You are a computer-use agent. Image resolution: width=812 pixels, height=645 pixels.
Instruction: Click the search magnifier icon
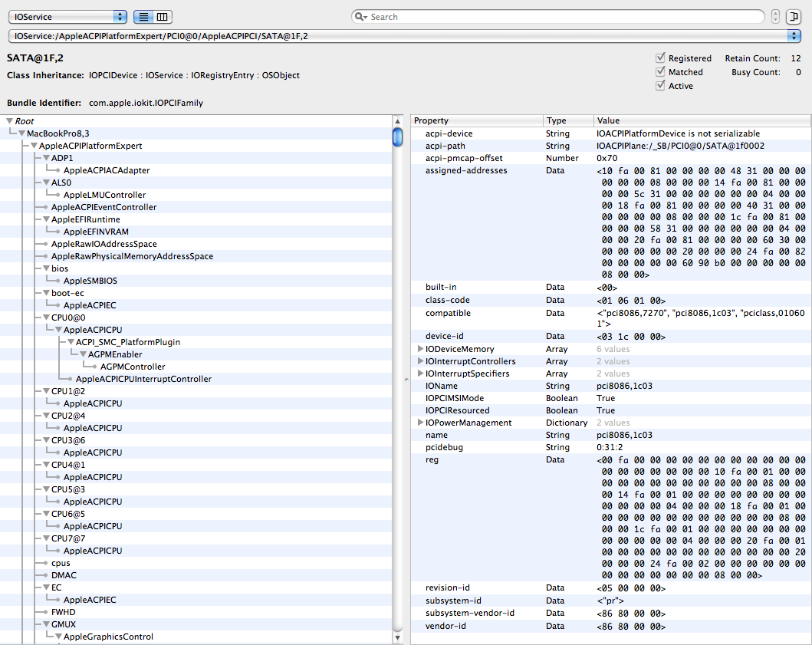click(x=360, y=17)
